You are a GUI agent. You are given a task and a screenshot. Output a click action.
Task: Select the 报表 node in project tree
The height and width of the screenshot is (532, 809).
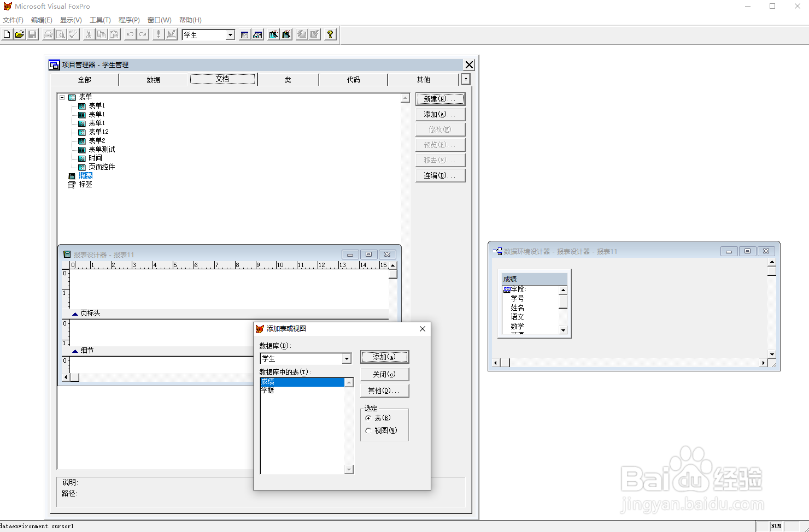click(x=86, y=175)
